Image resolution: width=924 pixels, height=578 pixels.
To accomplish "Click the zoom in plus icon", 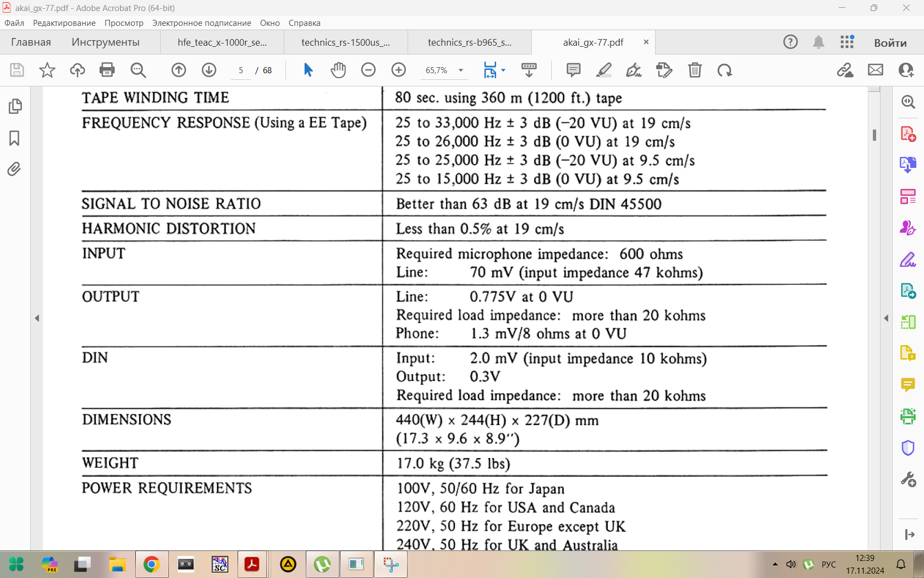I will click(x=399, y=70).
